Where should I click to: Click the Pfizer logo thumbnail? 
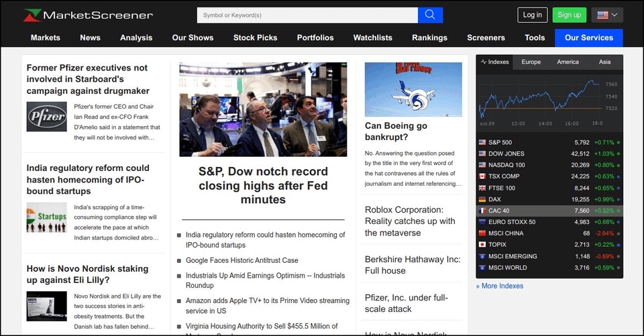[47, 117]
